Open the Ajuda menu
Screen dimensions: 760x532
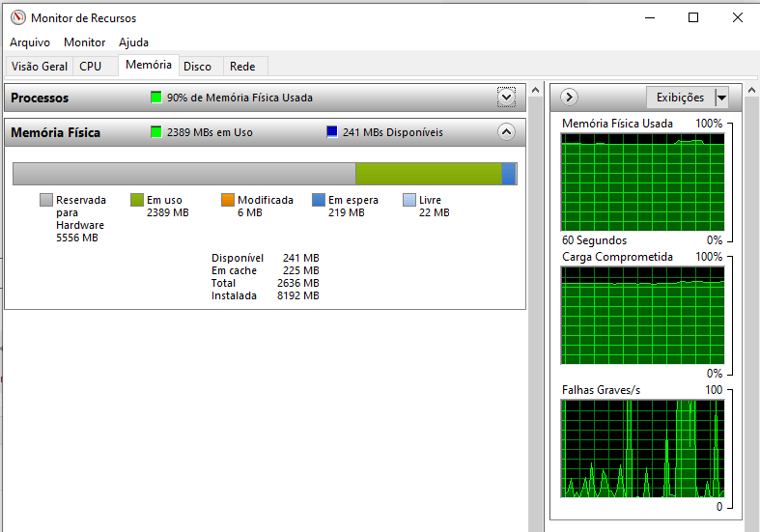[133, 42]
